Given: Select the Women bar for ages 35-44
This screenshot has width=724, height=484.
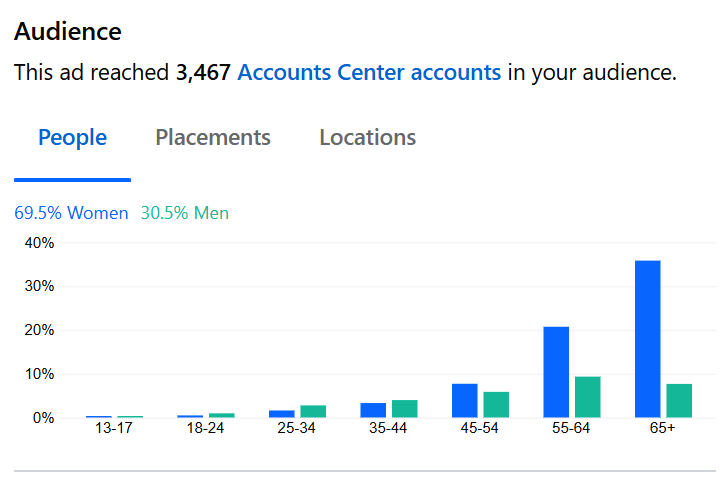Looking at the screenshot, I should 373,410.
